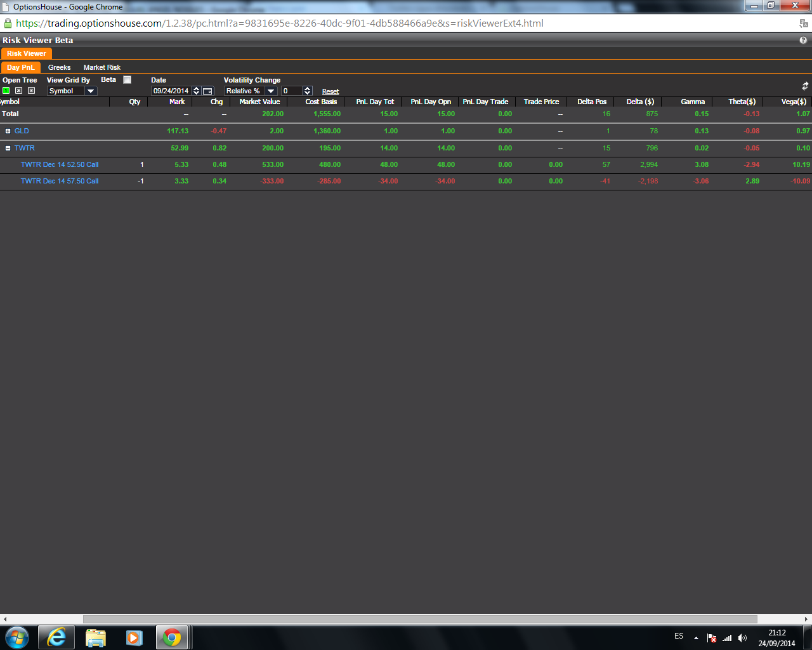The image size is (812, 650).
Task: Sort by the Vega($) column header
Action: pyautogui.click(x=794, y=102)
